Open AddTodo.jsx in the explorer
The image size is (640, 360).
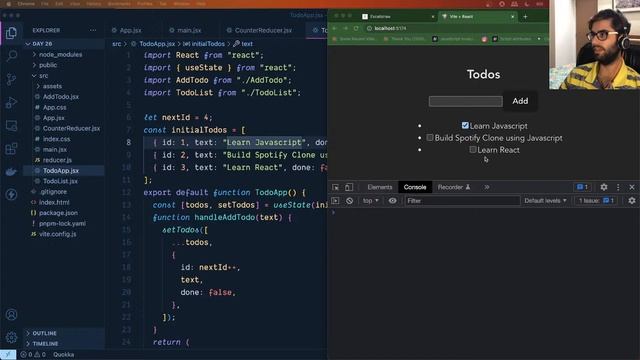60,97
